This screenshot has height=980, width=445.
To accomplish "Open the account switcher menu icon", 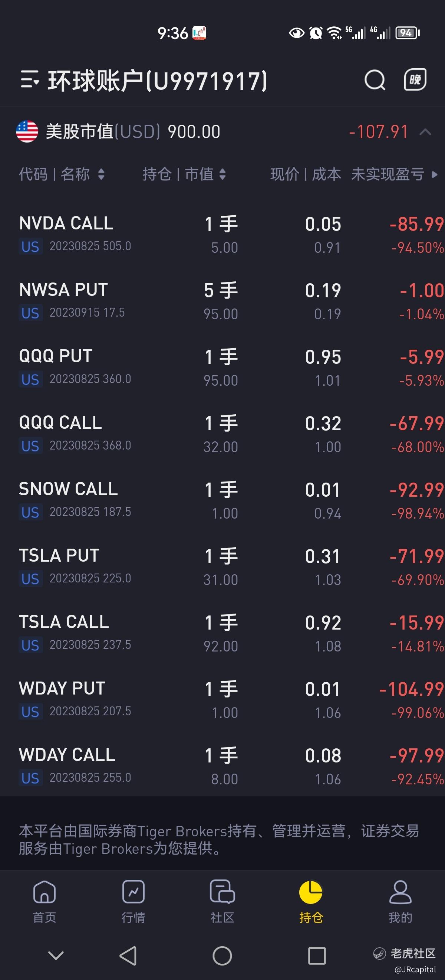I will pyautogui.click(x=30, y=79).
